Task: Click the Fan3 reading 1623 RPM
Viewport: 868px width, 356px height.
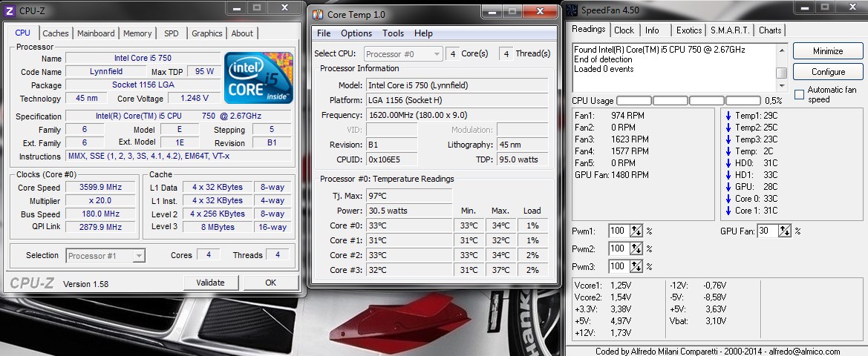Action: (630, 139)
